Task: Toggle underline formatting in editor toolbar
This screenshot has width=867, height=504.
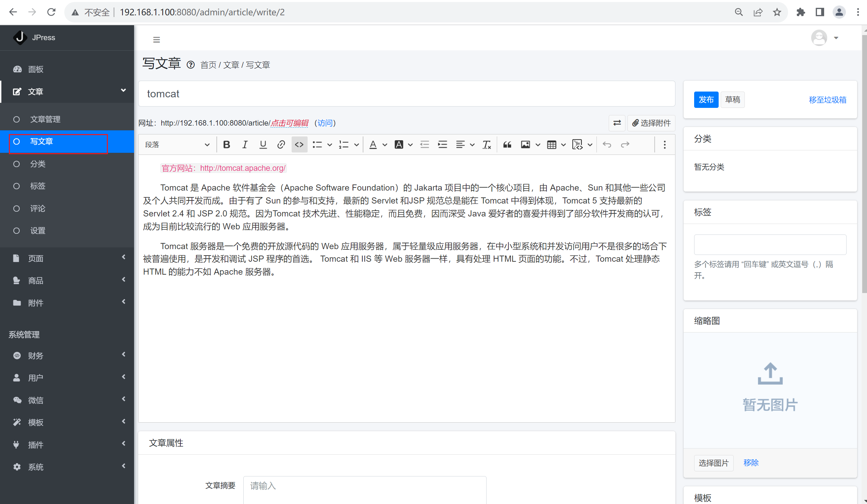Action: pyautogui.click(x=263, y=145)
